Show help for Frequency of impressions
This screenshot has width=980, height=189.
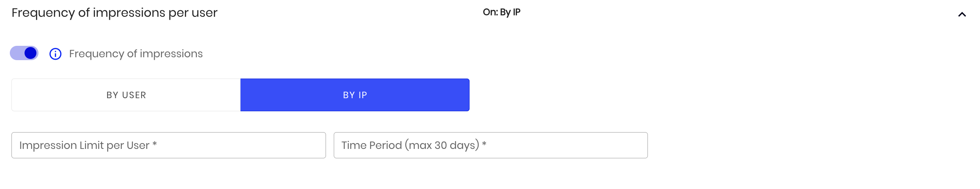click(55, 54)
